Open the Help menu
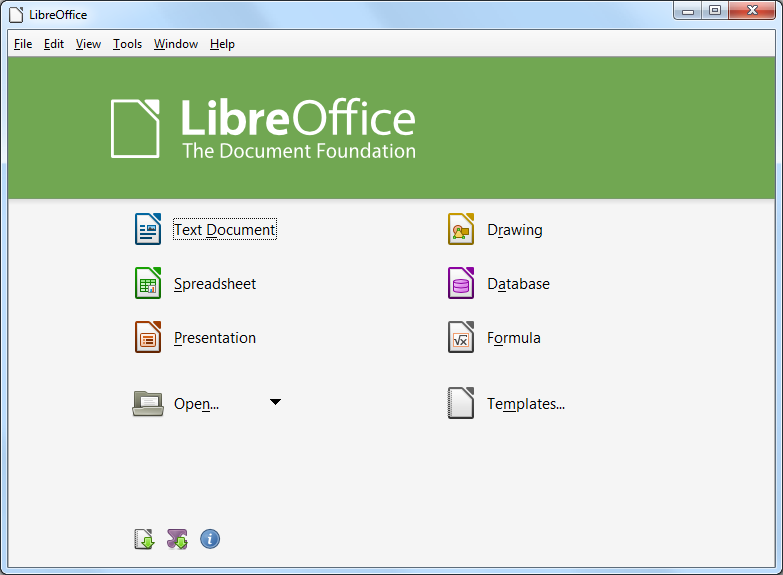Screen dimensions: 783x575 click(x=222, y=44)
